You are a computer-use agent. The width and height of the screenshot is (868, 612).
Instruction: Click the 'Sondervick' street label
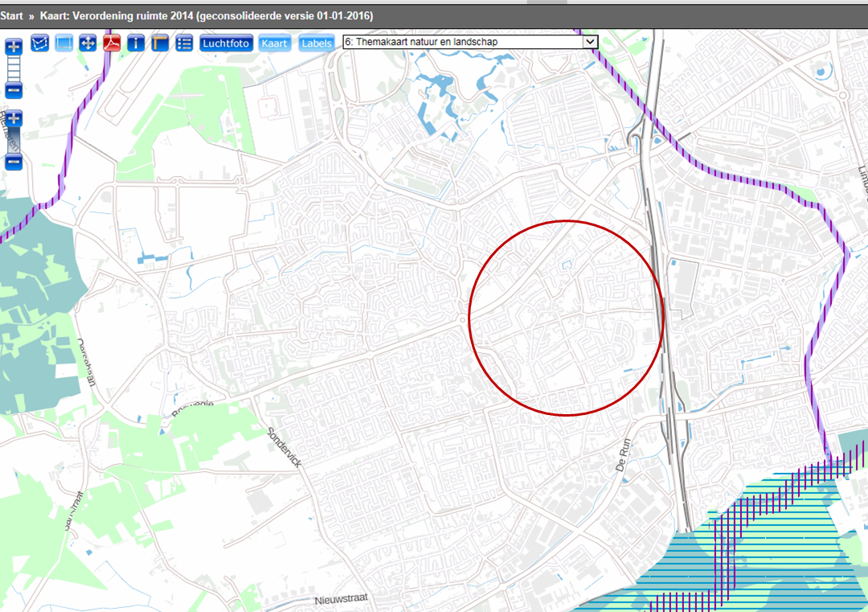(x=284, y=447)
